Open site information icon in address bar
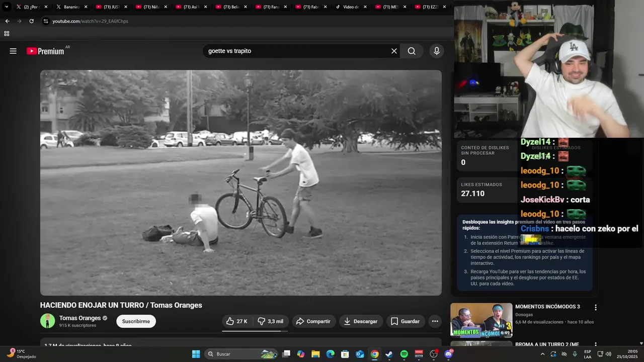 click(x=46, y=21)
